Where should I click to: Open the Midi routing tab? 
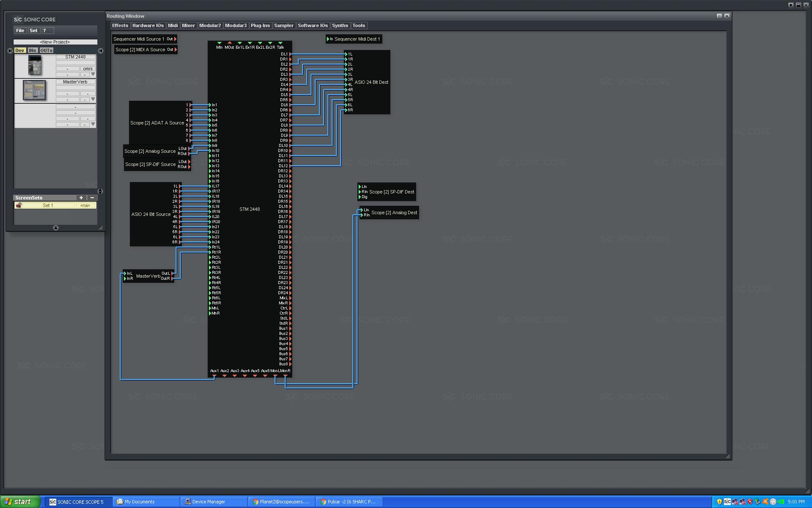click(173, 25)
